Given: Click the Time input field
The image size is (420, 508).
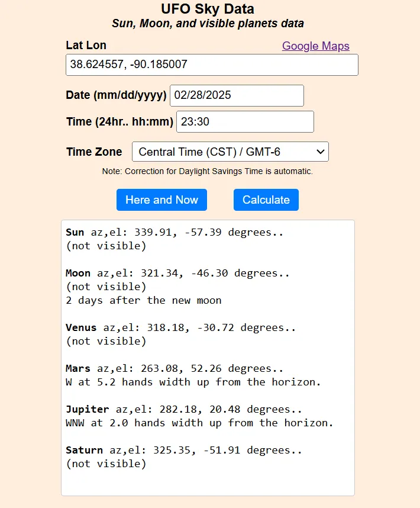Looking at the screenshot, I should click(245, 122).
